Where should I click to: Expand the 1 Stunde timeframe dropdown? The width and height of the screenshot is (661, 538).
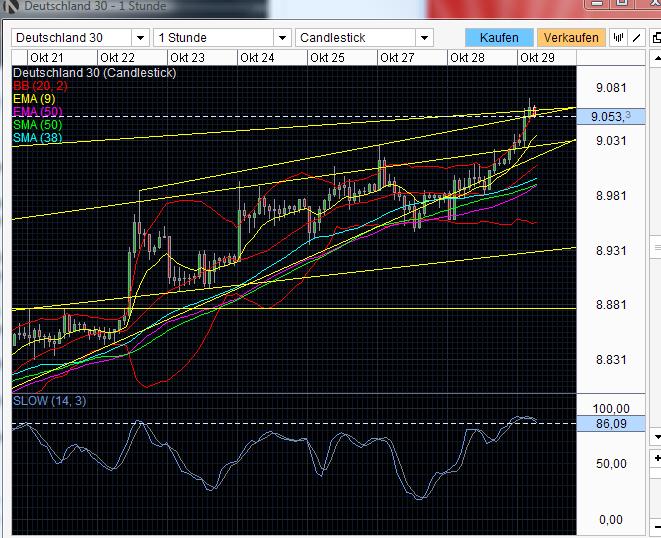coord(282,38)
